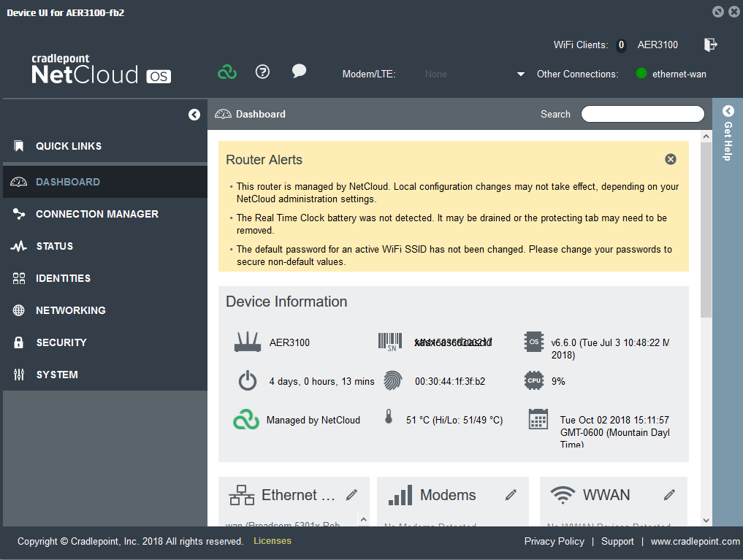This screenshot has width=743, height=560.
Task: Click the System sliders icon
Action: click(18, 375)
